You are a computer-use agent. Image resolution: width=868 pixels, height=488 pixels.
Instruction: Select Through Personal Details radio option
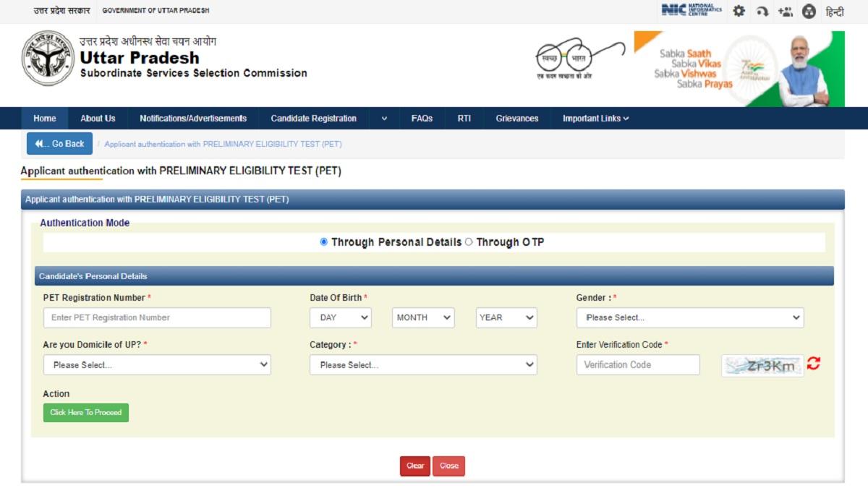pyautogui.click(x=324, y=242)
